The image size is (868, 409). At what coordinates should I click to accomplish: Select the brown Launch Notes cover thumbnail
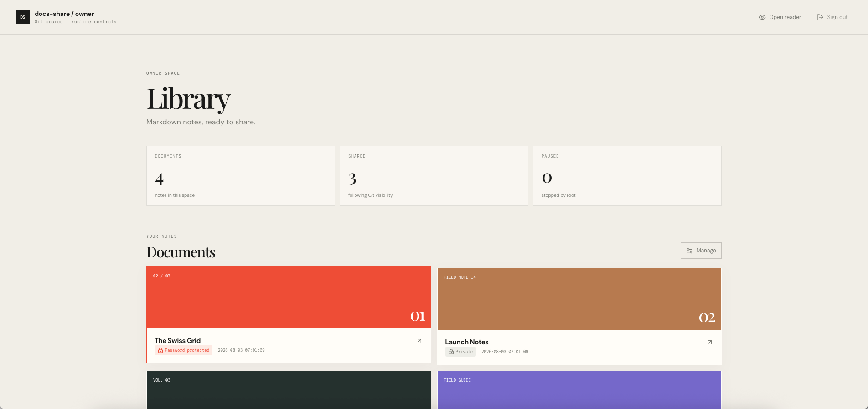click(579, 299)
